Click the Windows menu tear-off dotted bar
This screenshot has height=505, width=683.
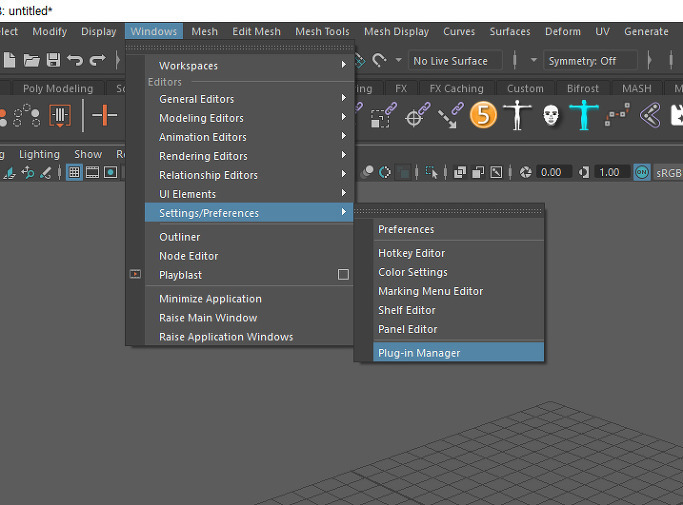point(240,47)
